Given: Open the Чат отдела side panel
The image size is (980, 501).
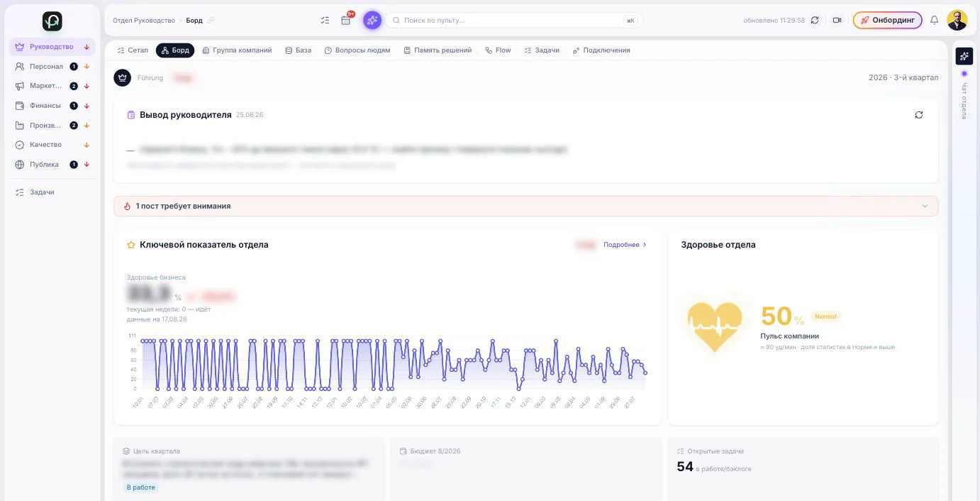Looking at the screenshot, I should pyautogui.click(x=964, y=100).
